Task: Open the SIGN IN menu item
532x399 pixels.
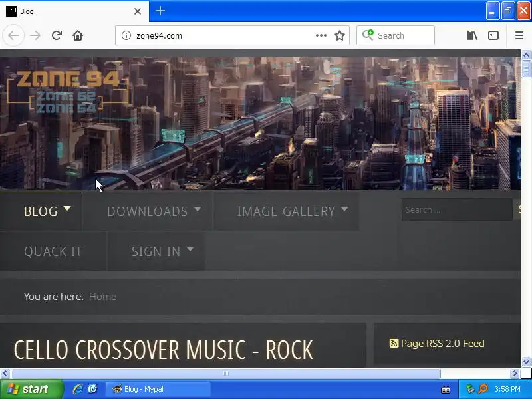Action: [x=156, y=251]
